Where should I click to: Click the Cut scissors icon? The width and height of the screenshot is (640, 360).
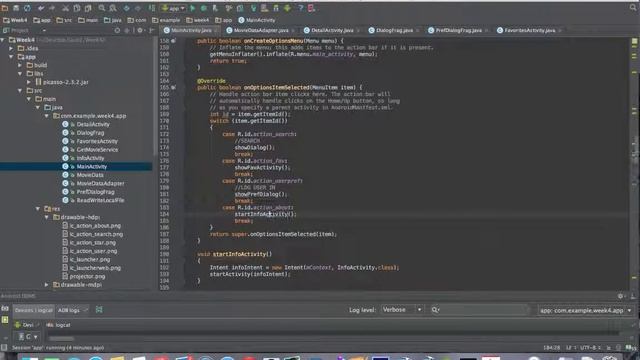[x=65, y=8]
